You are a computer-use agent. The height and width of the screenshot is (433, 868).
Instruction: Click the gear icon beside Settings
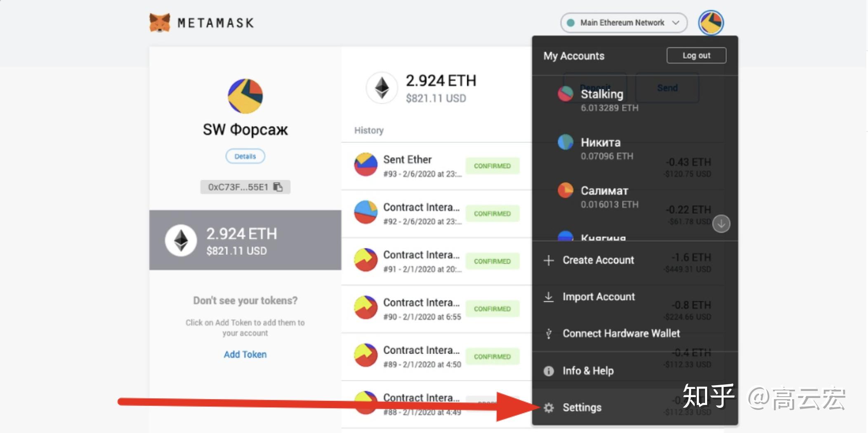(x=549, y=408)
